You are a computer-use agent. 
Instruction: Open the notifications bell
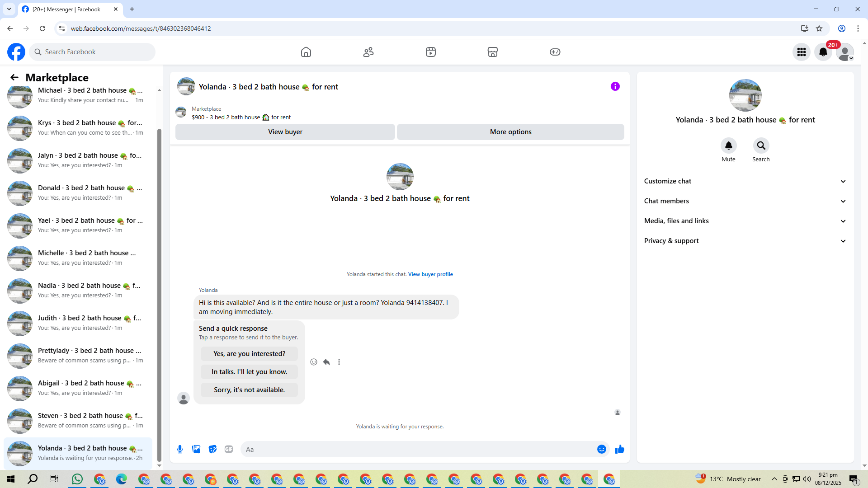[x=823, y=52]
